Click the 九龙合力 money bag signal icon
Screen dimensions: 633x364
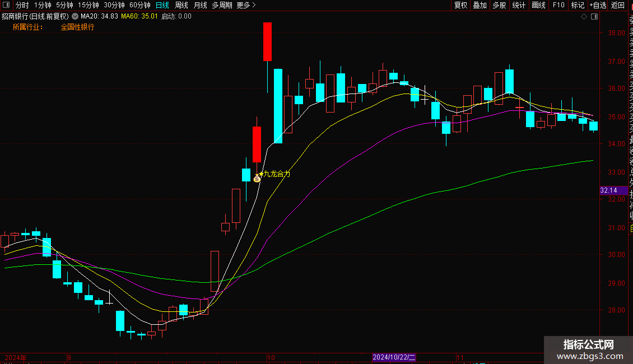[x=257, y=178]
